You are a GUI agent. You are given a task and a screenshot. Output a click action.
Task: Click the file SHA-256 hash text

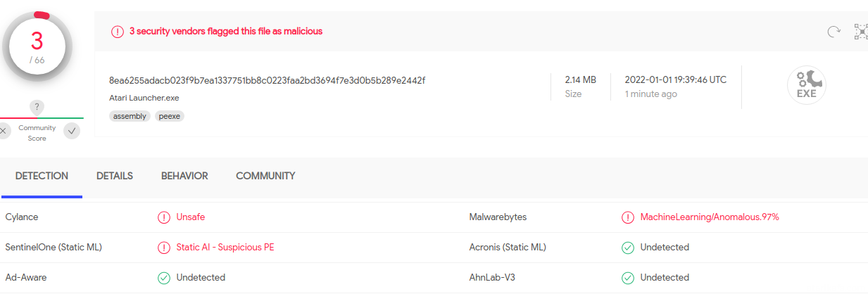pyautogui.click(x=268, y=80)
